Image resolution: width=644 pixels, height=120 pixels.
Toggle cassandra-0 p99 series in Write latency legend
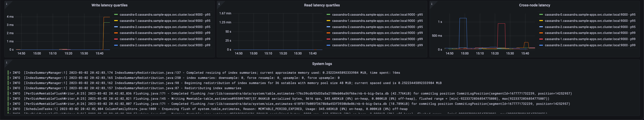coord(165,33)
